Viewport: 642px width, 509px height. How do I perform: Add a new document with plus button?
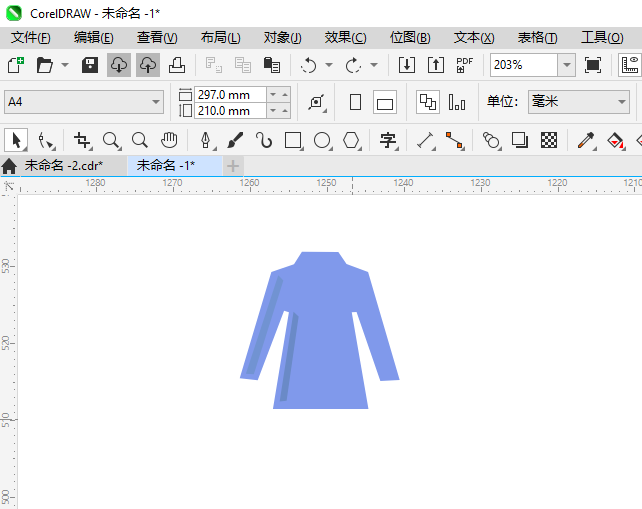[233, 165]
